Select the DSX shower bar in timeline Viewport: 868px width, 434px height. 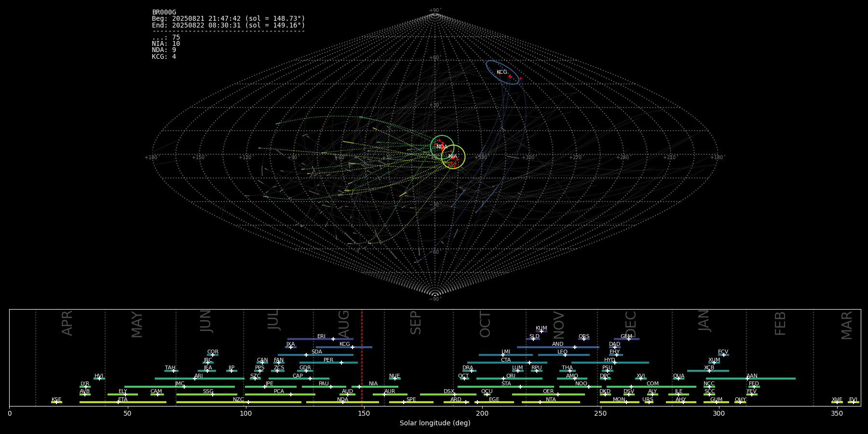(448, 394)
